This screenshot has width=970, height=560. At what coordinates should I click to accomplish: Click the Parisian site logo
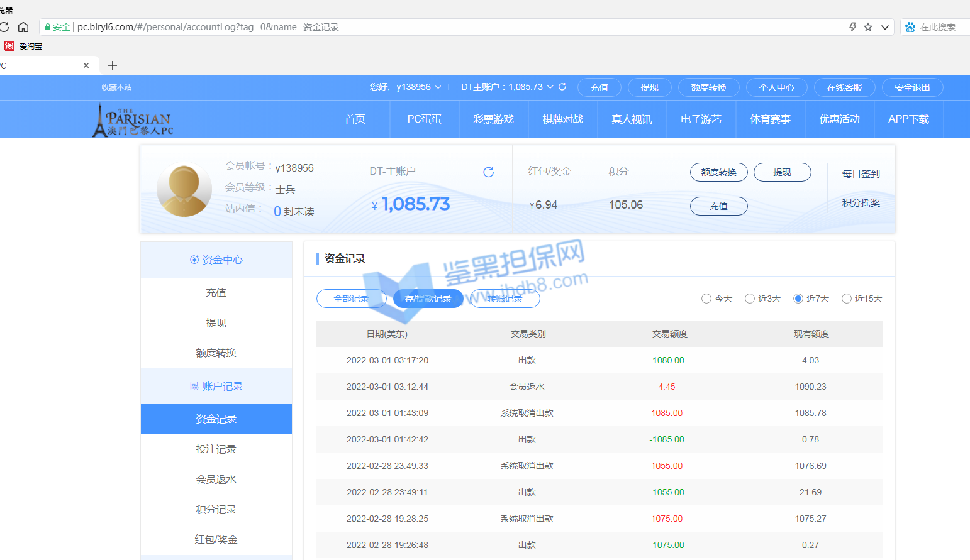point(133,119)
